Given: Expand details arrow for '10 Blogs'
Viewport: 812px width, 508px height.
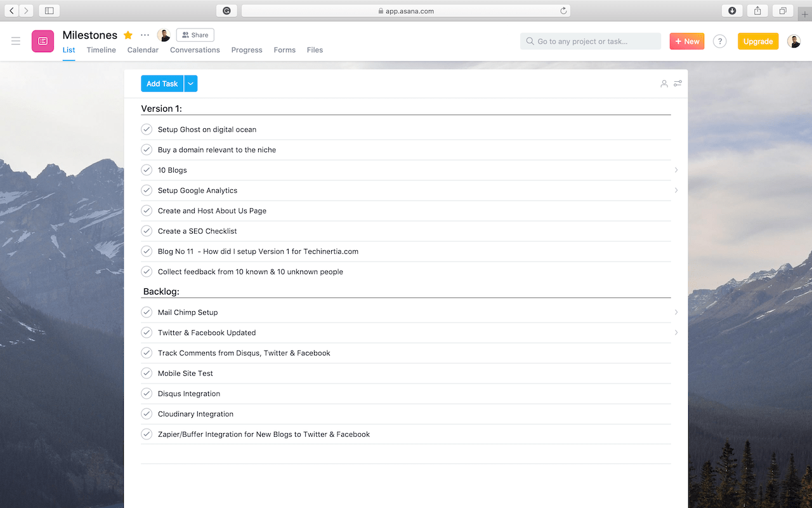Looking at the screenshot, I should pos(676,170).
